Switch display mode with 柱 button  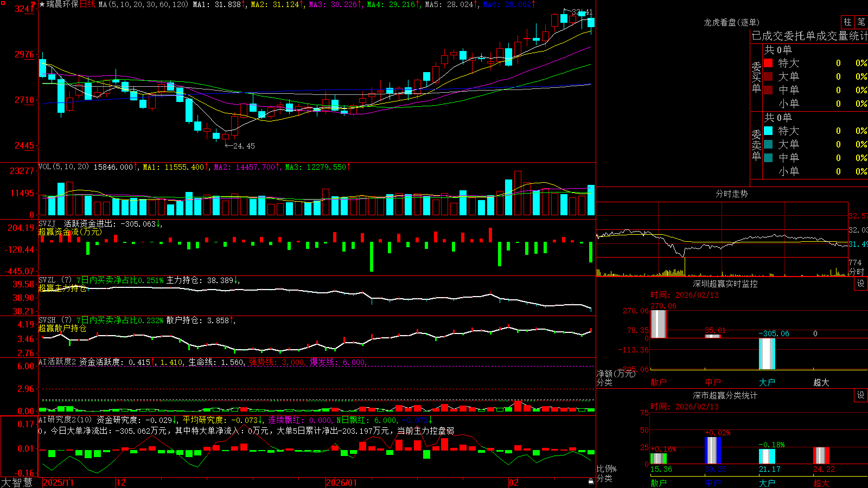coord(847,22)
